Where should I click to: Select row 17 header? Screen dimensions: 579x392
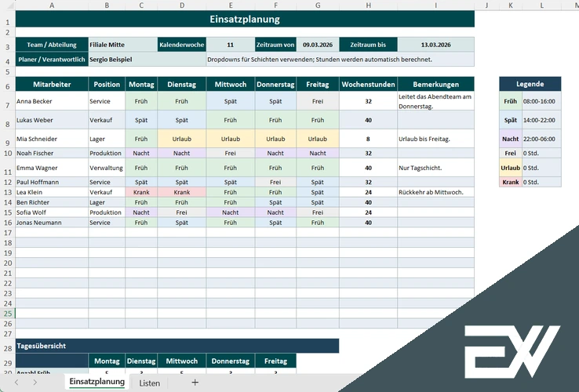tap(8, 233)
